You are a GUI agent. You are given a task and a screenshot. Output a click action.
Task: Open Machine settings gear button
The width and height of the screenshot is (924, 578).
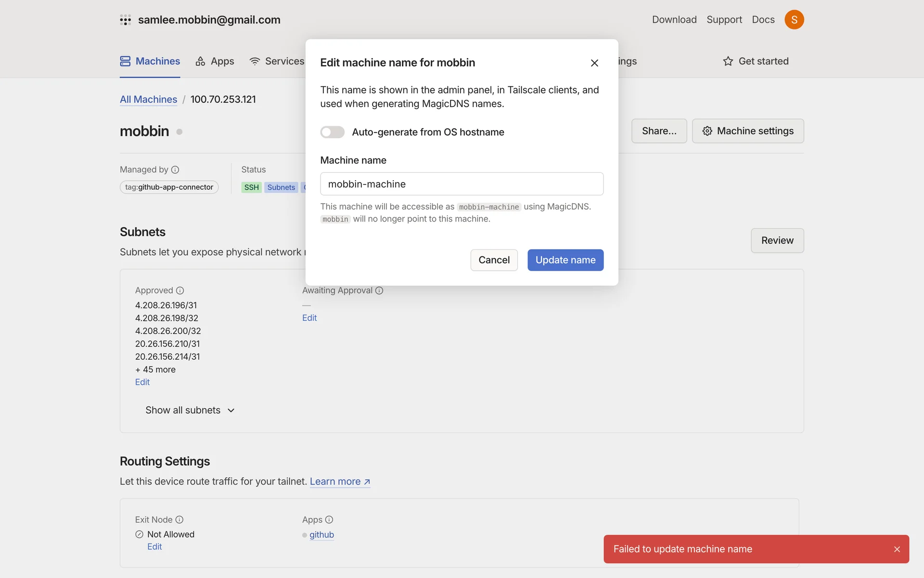coord(748,131)
